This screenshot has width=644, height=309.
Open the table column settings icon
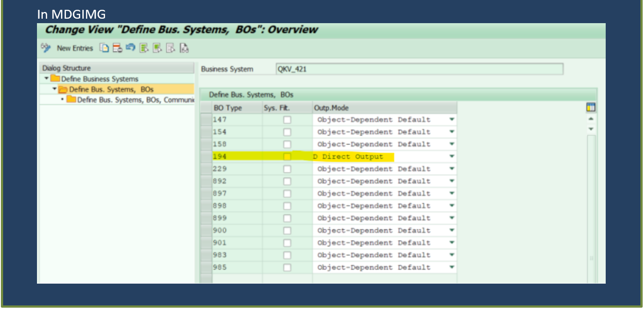click(x=591, y=107)
